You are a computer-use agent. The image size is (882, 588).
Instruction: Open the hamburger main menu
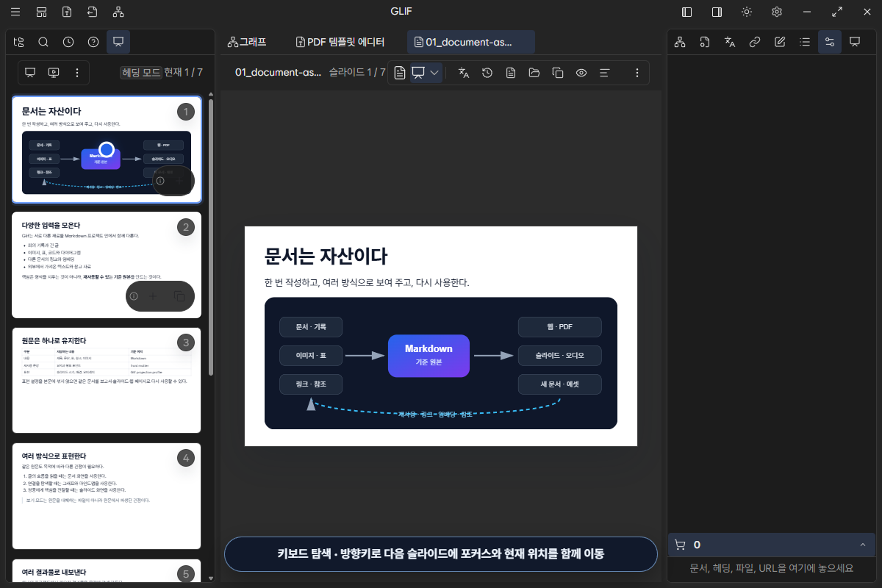point(15,12)
